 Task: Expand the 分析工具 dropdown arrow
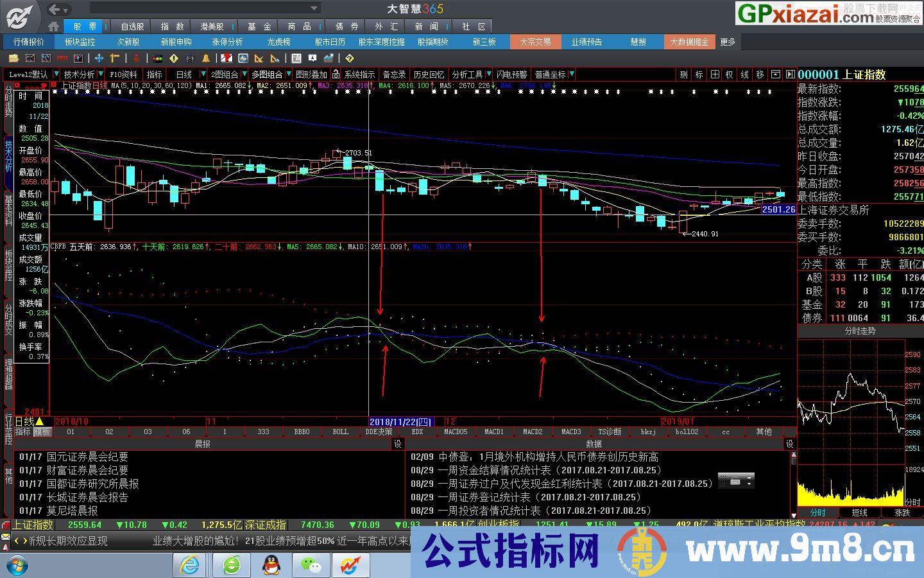coord(489,74)
